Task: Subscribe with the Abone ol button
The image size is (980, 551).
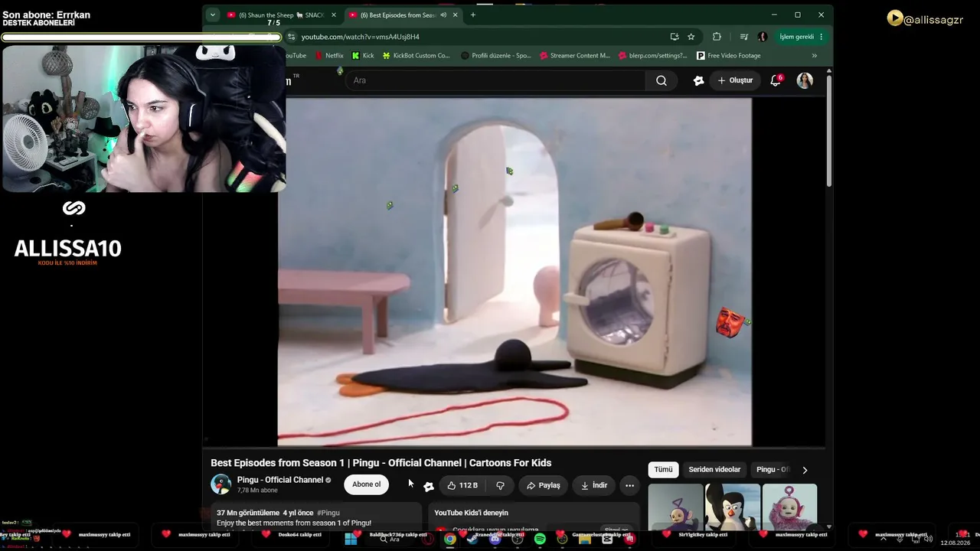Action: click(x=366, y=484)
